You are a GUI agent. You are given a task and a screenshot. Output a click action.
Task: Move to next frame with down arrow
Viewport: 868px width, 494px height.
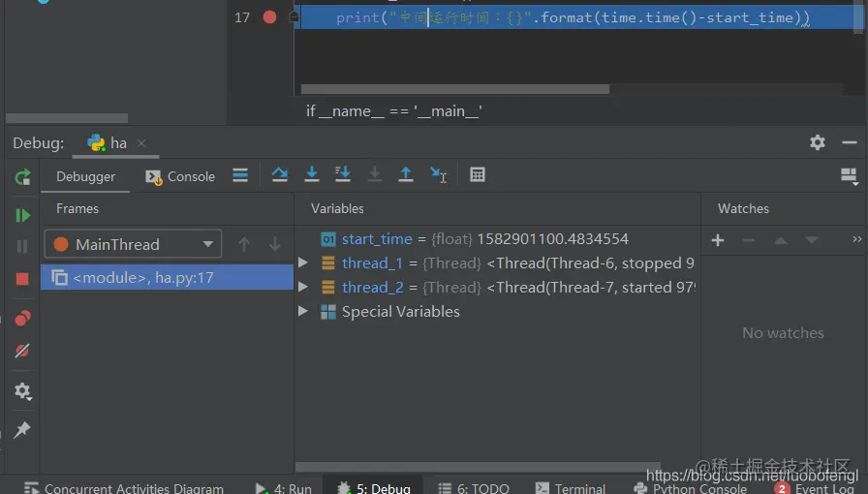point(275,244)
